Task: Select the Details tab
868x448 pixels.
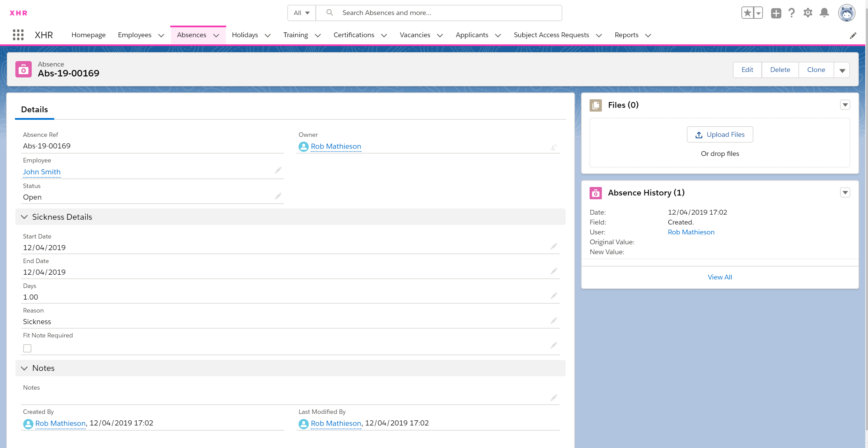Action: pyautogui.click(x=34, y=109)
